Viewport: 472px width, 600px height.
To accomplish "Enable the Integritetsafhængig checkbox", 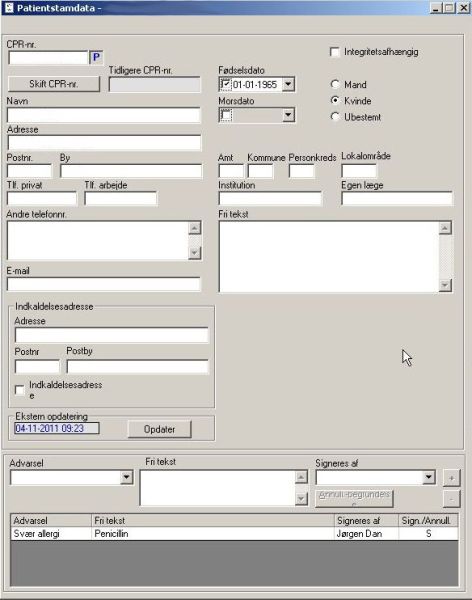I will [x=335, y=52].
